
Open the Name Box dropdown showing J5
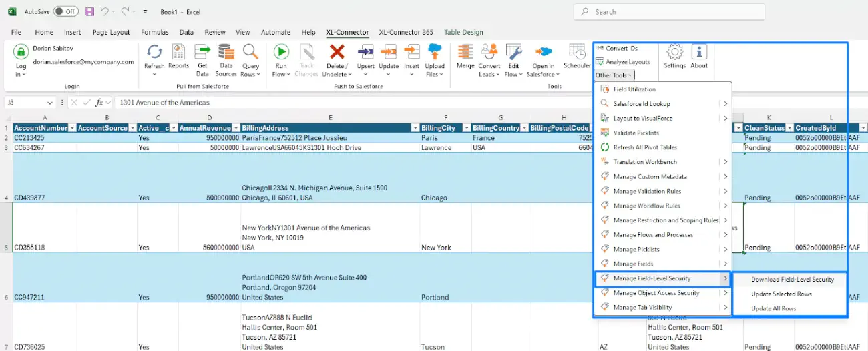click(51, 103)
